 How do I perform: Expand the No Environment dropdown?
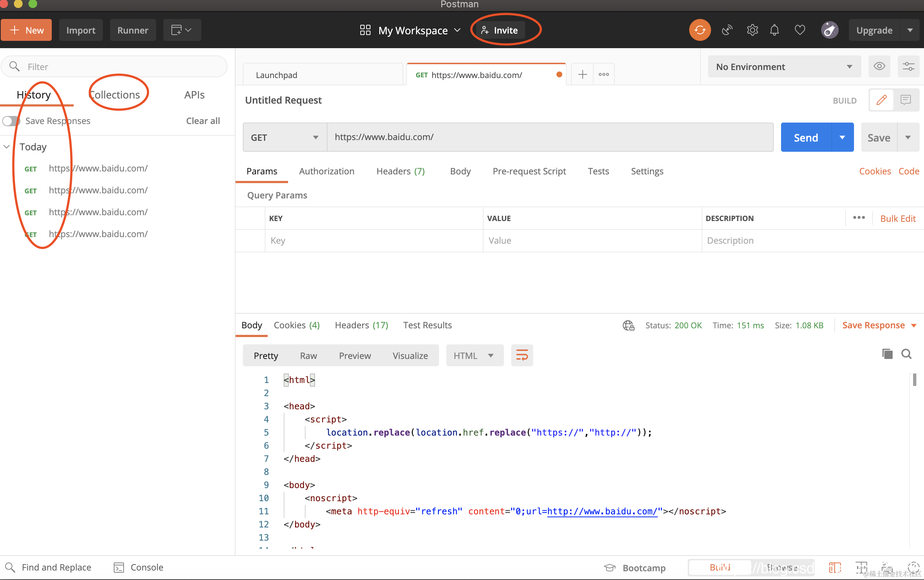click(x=784, y=67)
